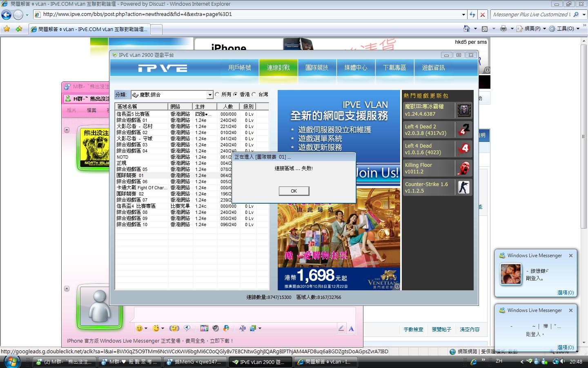The image size is (588, 368).
Task: Select the 台灣 radio button
Action: coord(254,94)
